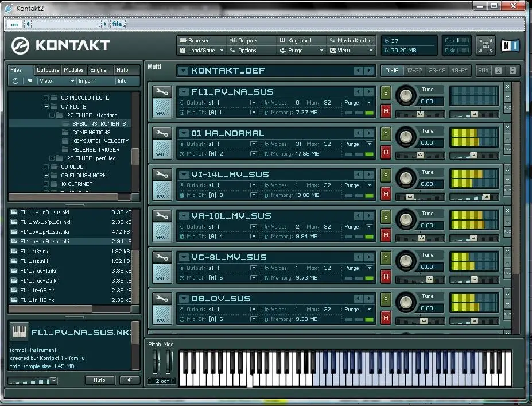532x406 pixels.
Task: Expand the 08 OBOE folder
Action: pyautogui.click(x=46, y=167)
